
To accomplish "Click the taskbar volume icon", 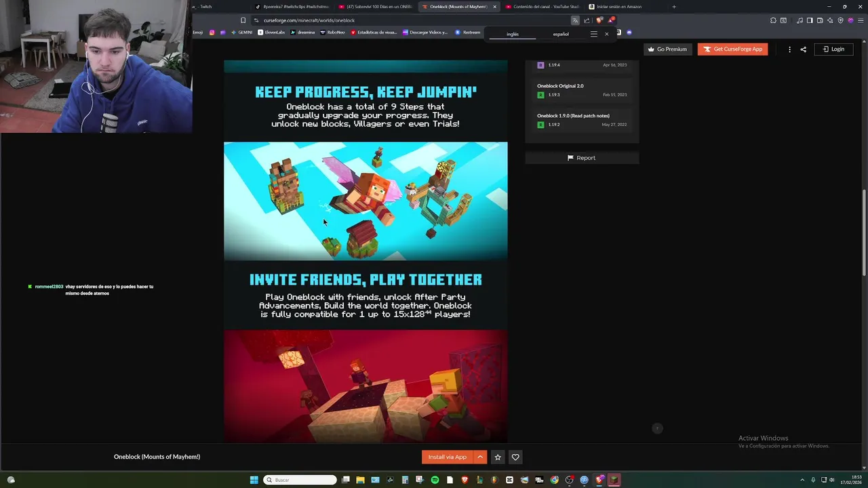I will [x=832, y=480].
